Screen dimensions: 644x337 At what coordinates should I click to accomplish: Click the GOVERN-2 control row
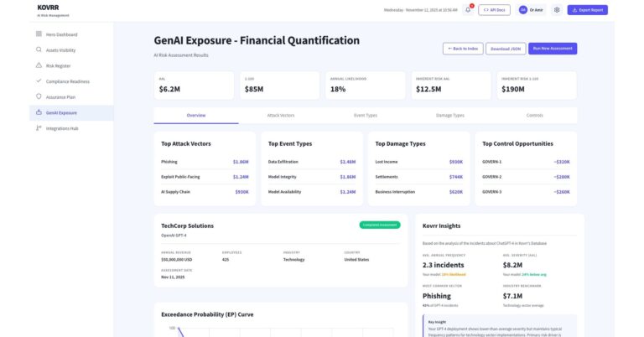[526, 177]
